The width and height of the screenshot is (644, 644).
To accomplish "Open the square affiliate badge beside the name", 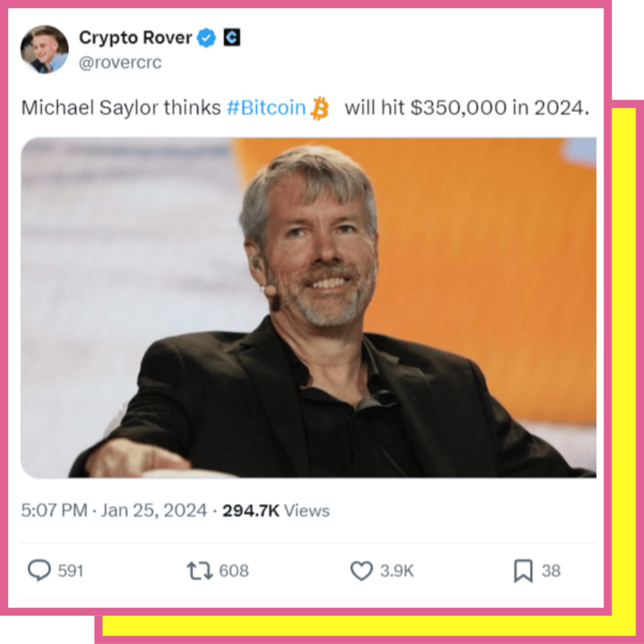I will click(x=232, y=37).
